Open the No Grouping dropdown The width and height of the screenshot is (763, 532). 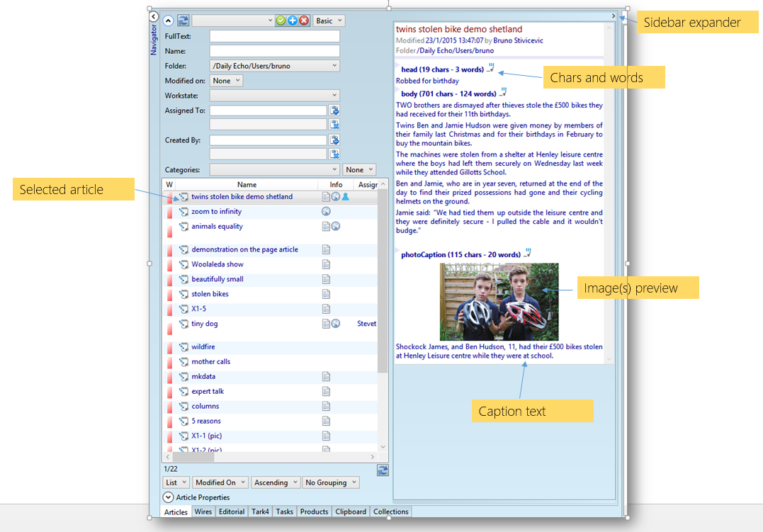pyautogui.click(x=330, y=482)
